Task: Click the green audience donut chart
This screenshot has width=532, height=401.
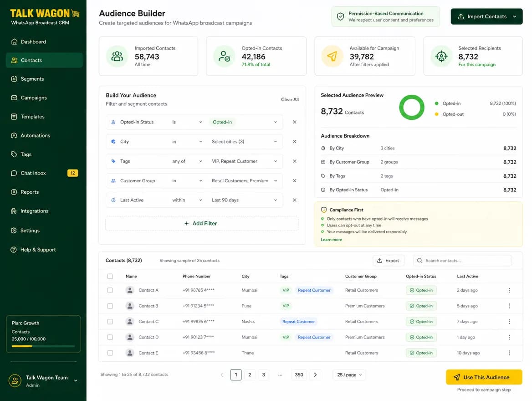Action: click(x=412, y=107)
